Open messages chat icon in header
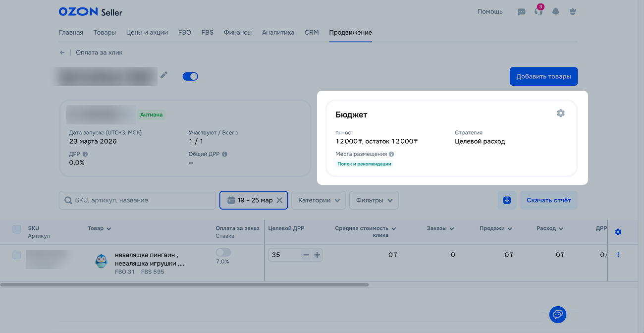The image size is (644, 333). 521,12
